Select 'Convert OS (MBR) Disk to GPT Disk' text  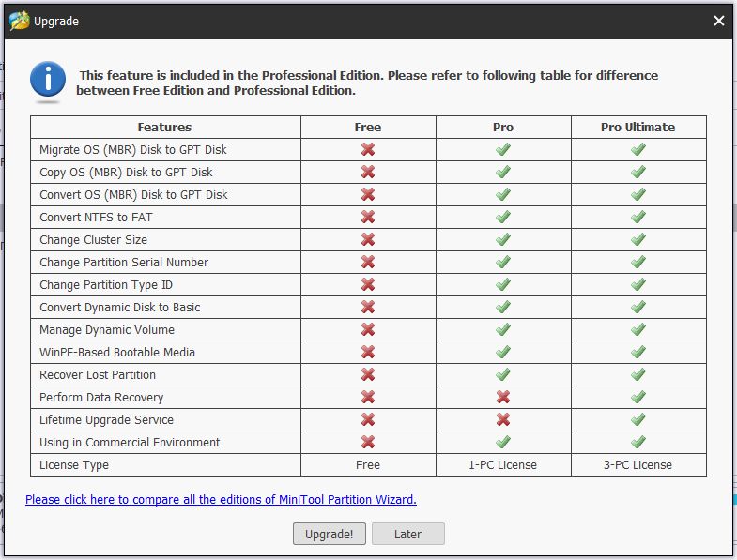133,195
